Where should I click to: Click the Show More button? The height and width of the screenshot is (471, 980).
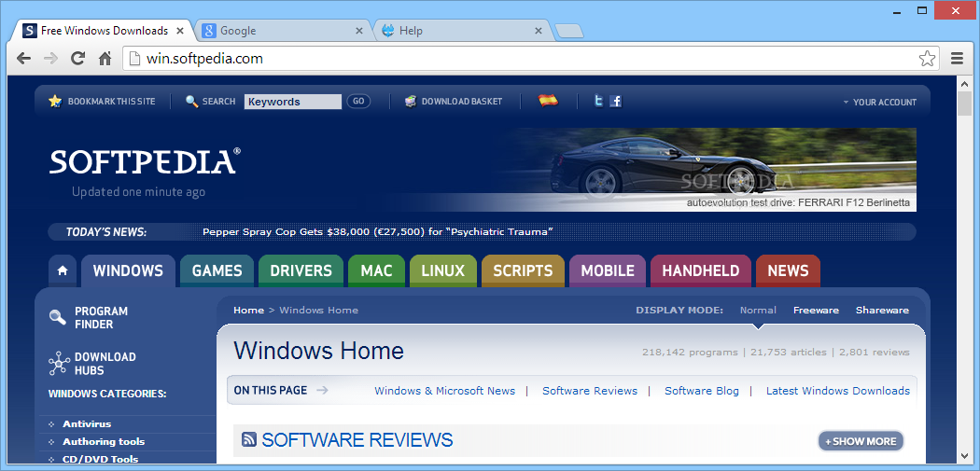click(861, 441)
